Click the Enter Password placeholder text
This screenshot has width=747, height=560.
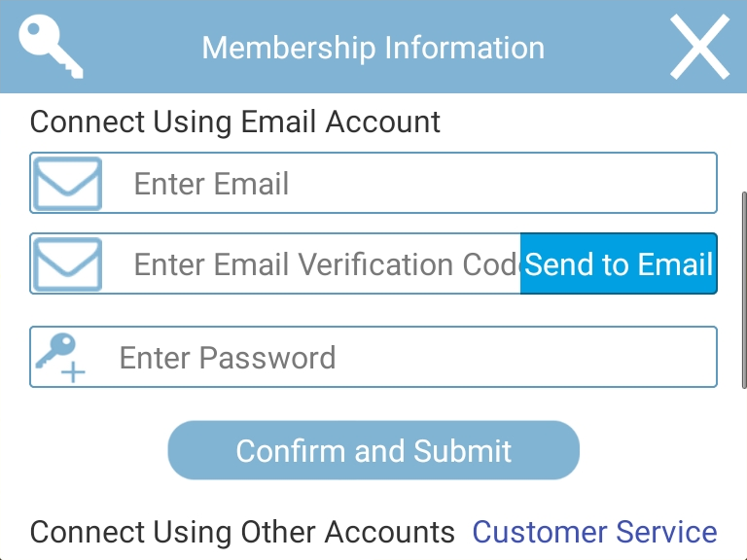point(228,358)
